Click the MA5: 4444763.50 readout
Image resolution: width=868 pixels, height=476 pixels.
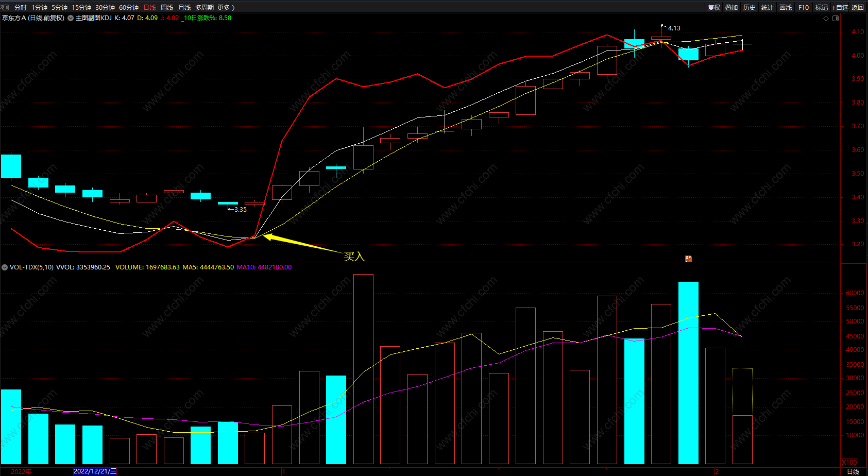(x=208, y=267)
